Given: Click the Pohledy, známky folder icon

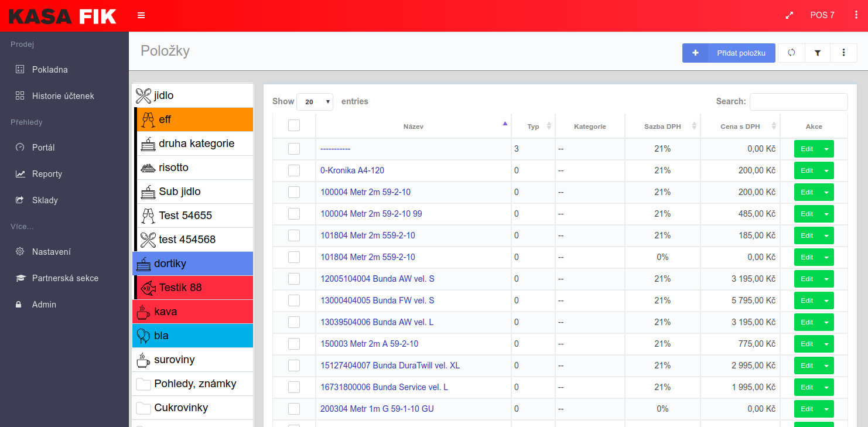Looking at the screenshot, I should click(143, 384).
